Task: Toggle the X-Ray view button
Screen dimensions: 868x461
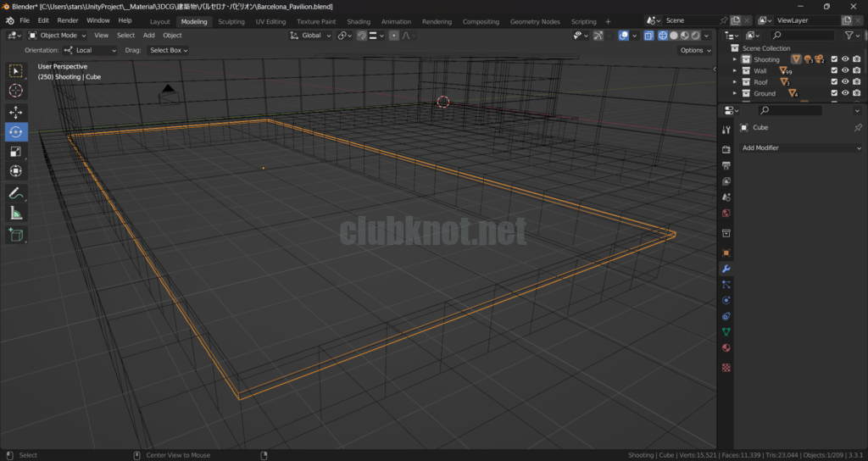Action: pyautogui.click(x=648, y=36)
